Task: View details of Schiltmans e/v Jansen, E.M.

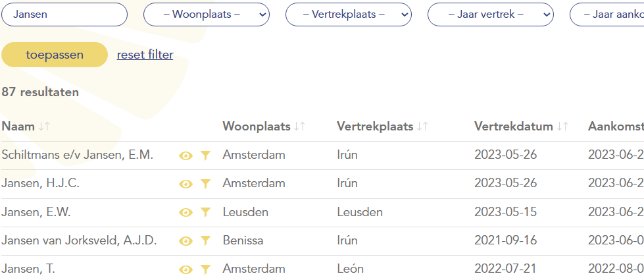Action: [186, 155]
